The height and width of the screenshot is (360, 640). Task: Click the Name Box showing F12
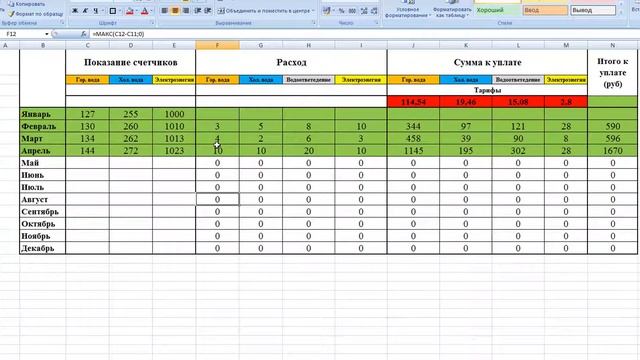(24, 34)
